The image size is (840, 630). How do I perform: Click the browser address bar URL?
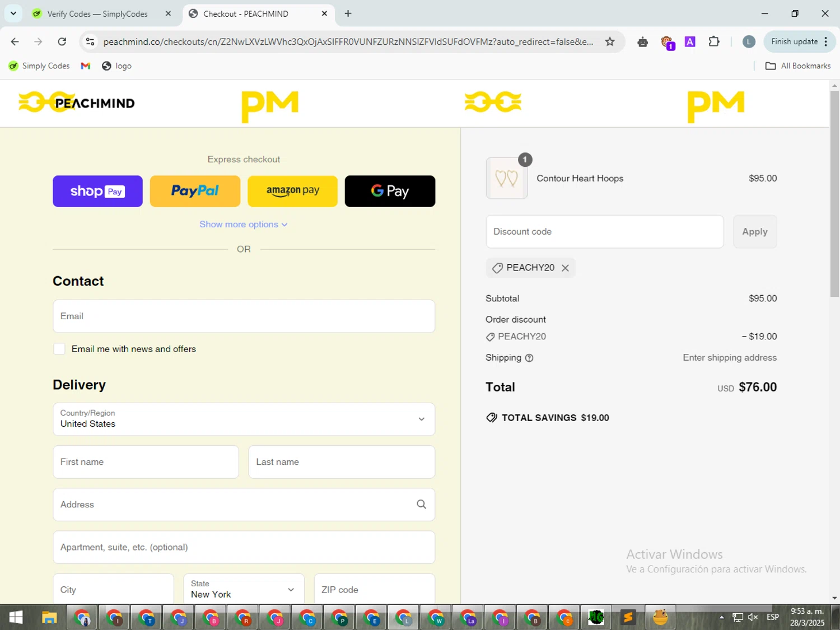[x=348, y=41]
